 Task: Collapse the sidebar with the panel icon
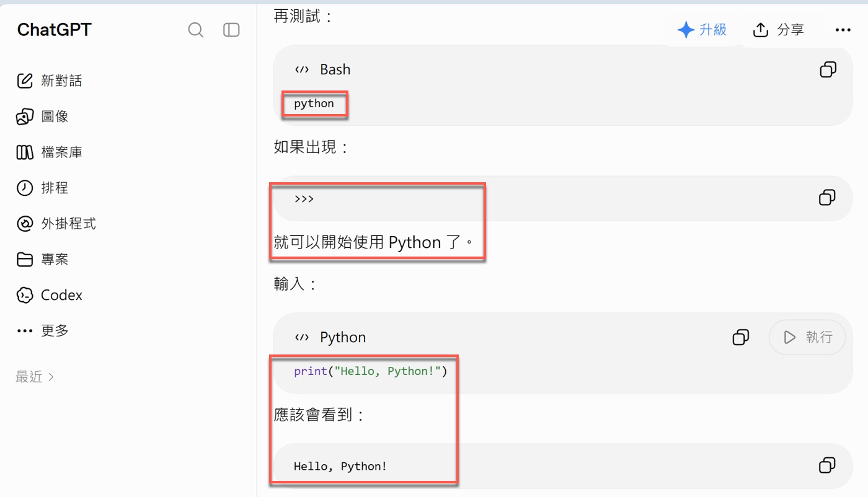click(x=231, y=30)
